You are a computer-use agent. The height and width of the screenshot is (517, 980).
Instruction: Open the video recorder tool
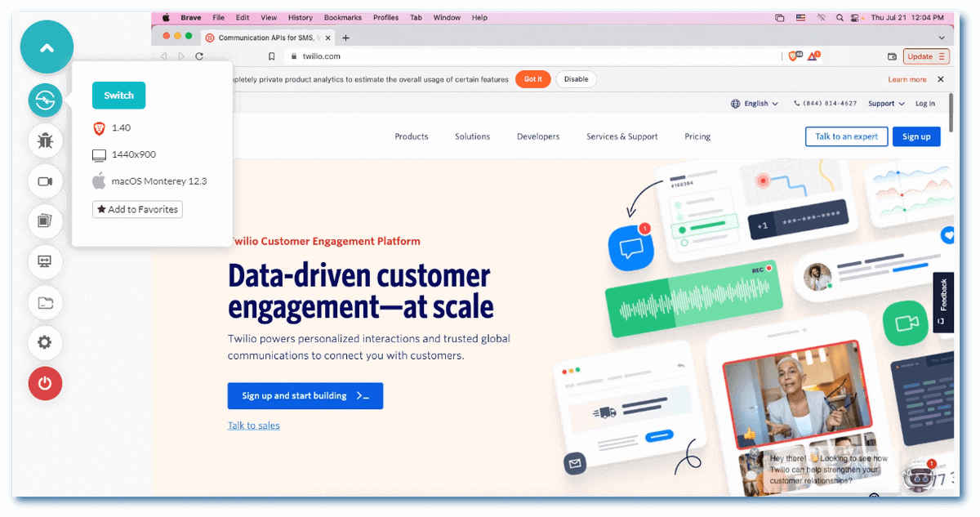[x=45, y=181]
